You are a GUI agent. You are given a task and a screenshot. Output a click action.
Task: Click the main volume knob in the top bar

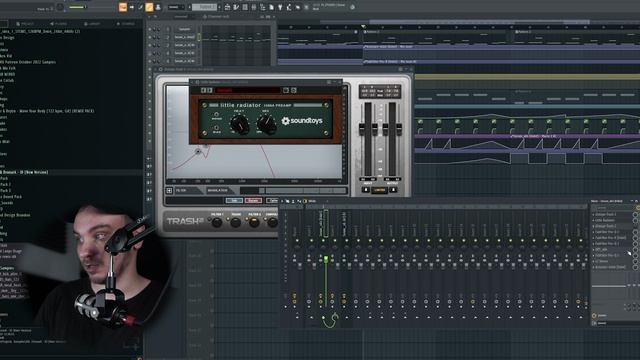(x=60, y=7)
